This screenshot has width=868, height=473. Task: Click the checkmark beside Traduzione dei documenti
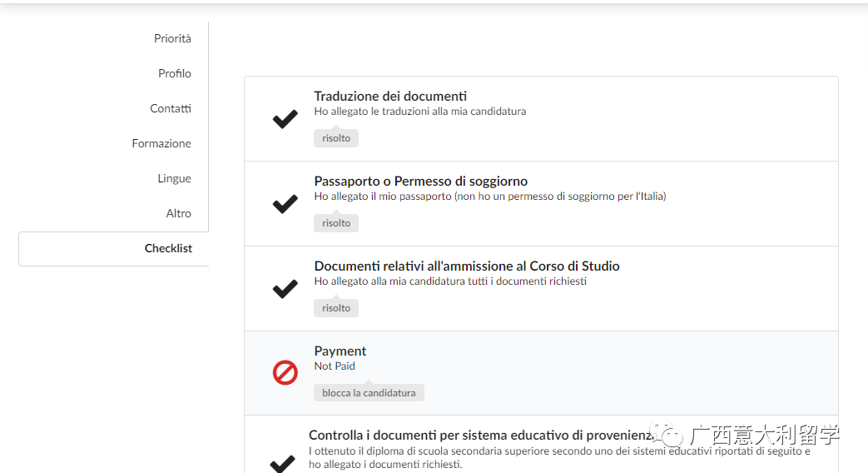click(285, 119)
